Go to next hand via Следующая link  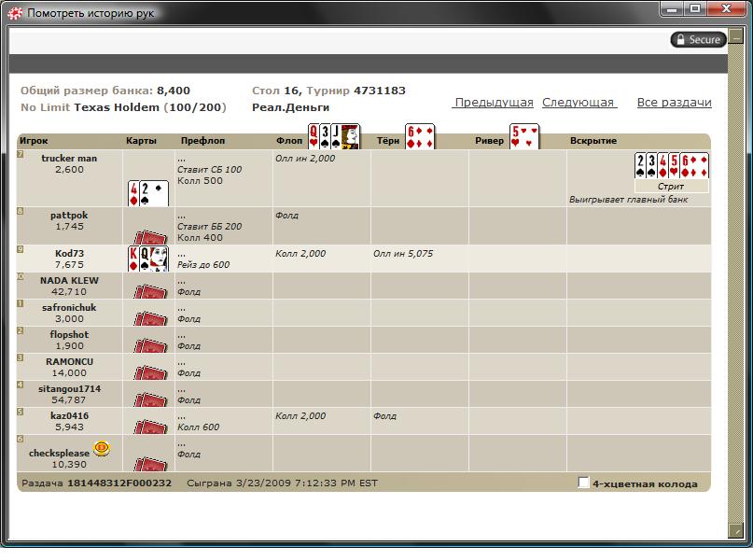coord(579,103)
